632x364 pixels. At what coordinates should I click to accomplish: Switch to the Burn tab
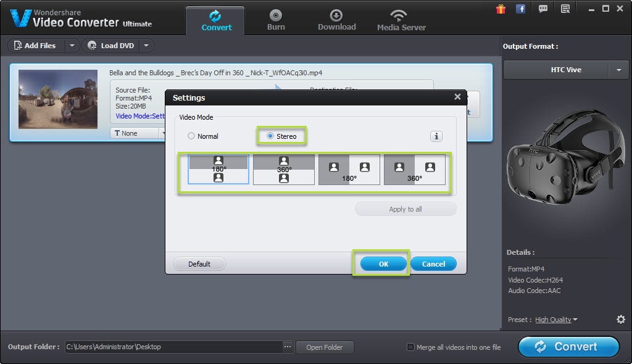pos(276,20)
